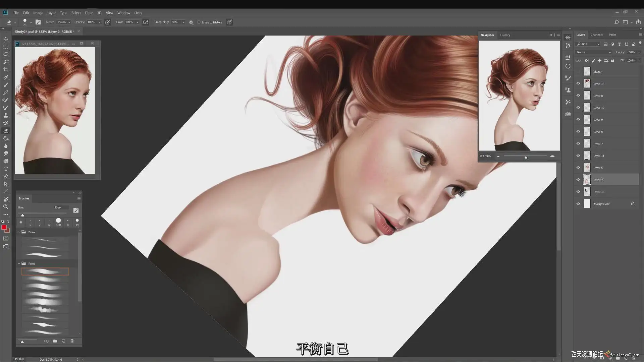Open eraser Mode dropdown

click(64, 22)
